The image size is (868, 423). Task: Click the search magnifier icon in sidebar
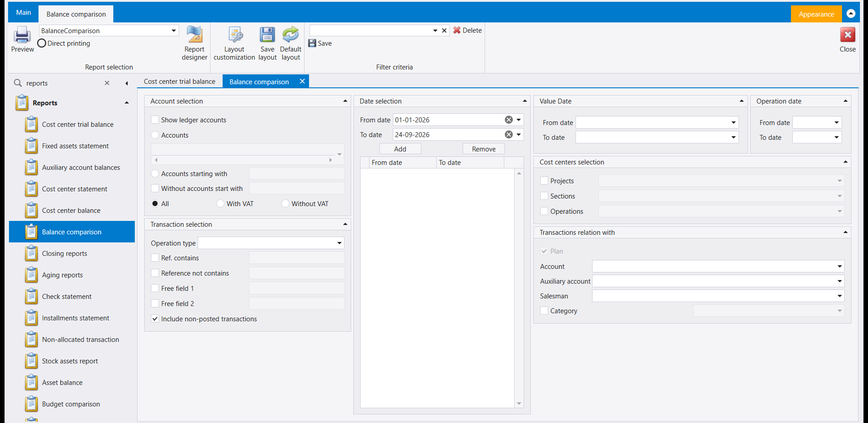pos(18,83)
